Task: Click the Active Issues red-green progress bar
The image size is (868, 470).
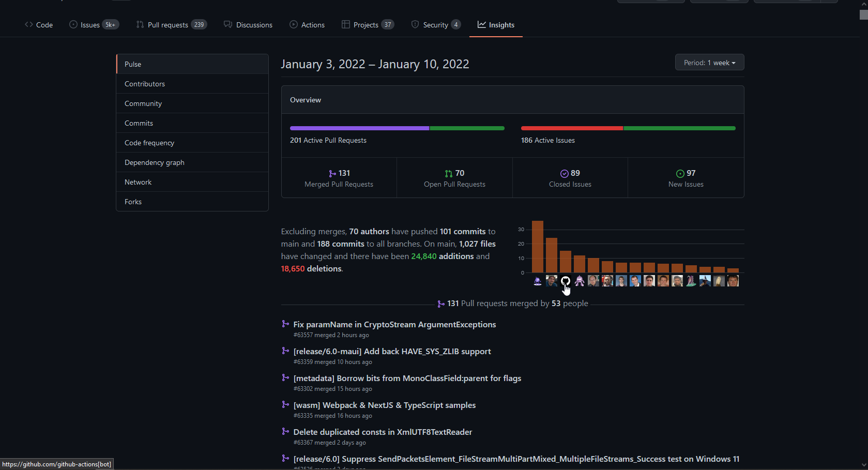Action: point(628,128)
